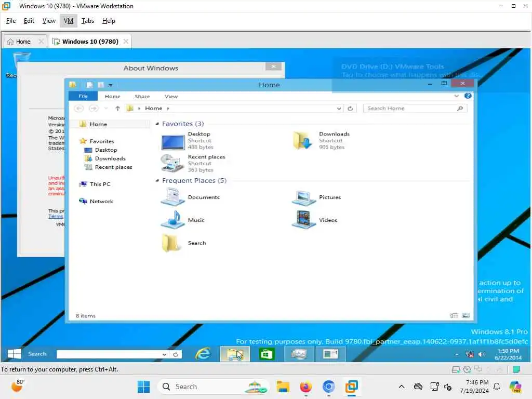Open Firefox from host taskbar
The height and width of the screenshot is (399, 532).
point(305,387)
